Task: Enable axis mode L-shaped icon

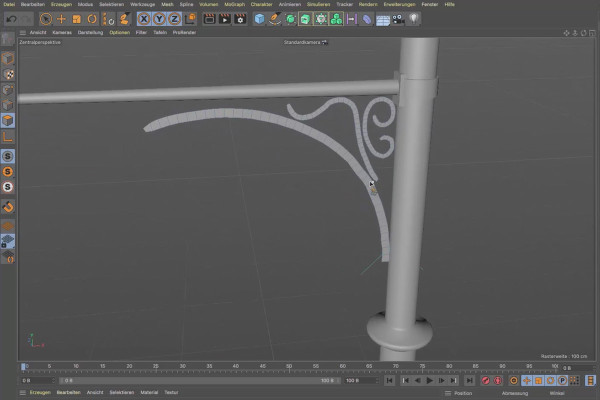Action: tap(8, 137)
